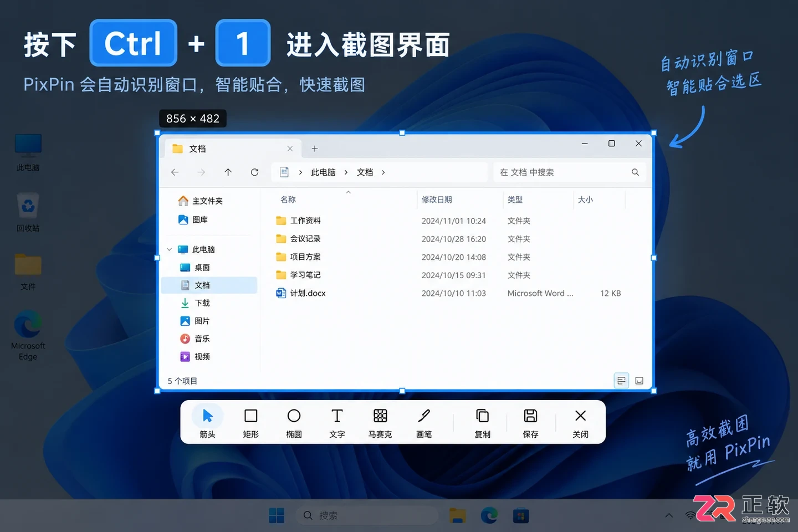The image size is (798, 532).
Task: Open Microsoft Edge from the taskbar
Action: click(x=489, y=515)
